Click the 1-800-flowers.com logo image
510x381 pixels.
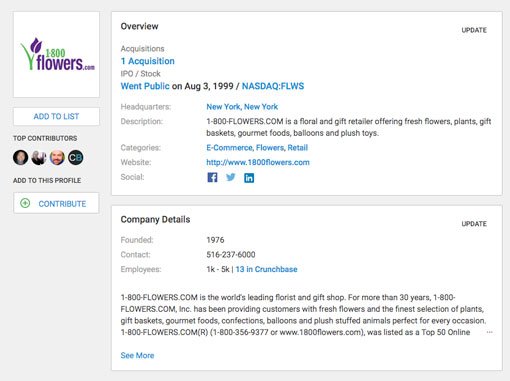[x=57, y=55]
